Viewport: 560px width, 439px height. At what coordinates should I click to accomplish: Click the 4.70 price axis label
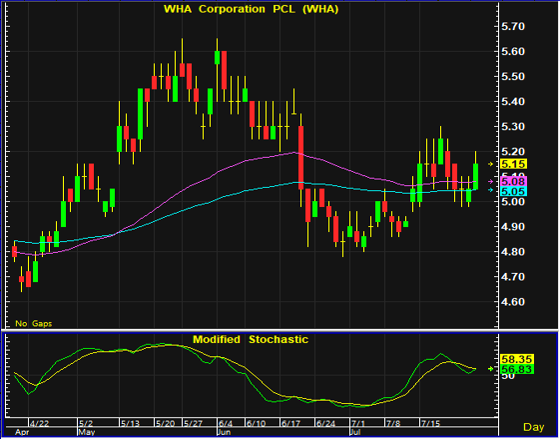514,276
